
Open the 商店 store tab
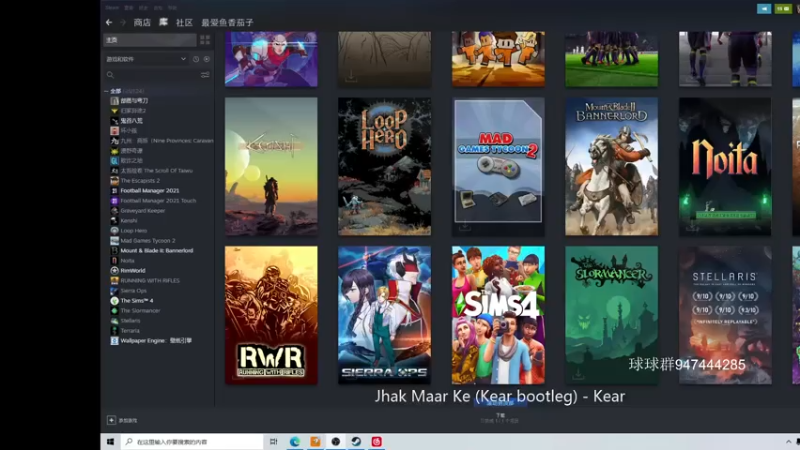[142, 22]
